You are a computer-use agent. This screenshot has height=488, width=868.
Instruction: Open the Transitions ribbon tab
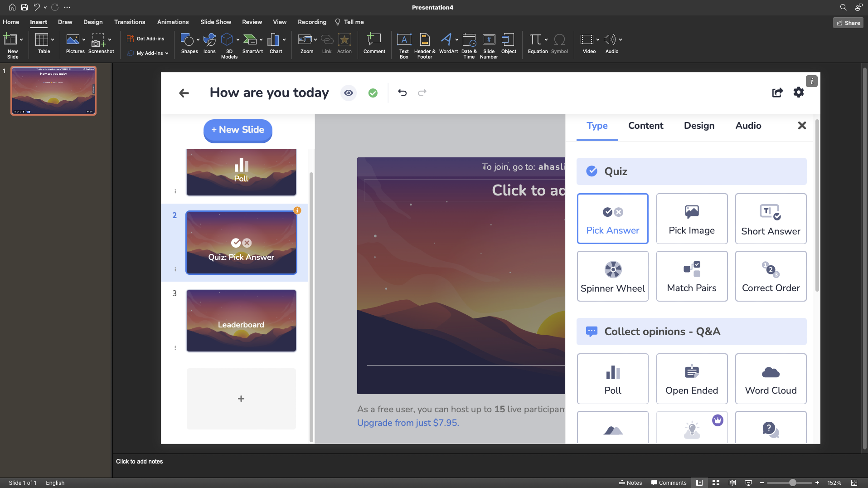coord(130,22)
